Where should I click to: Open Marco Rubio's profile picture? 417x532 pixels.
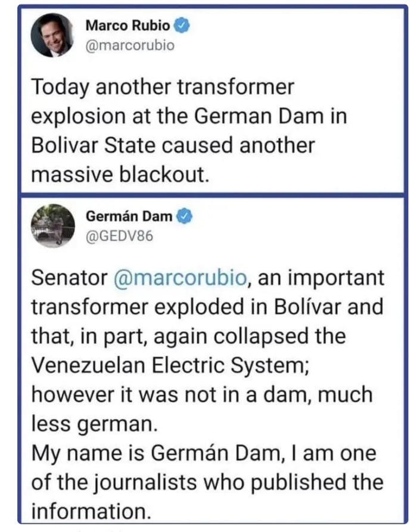[x=52, y=35]
